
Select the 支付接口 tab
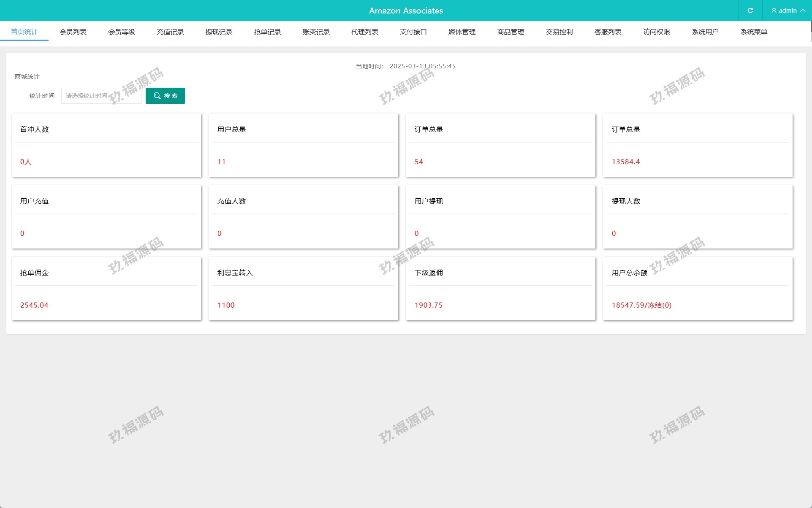pos(413,32)
